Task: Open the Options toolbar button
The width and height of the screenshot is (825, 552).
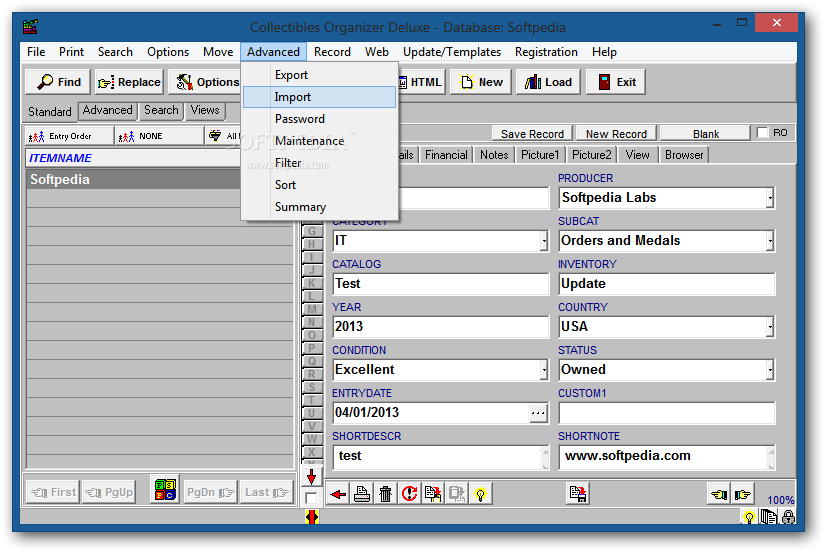Action: pyautogui.click(x=206, y=82)
